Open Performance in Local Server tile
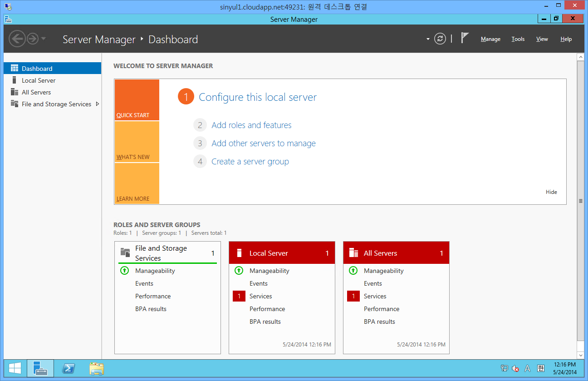Viewport: 588px width, 381px height. (267, 309)
